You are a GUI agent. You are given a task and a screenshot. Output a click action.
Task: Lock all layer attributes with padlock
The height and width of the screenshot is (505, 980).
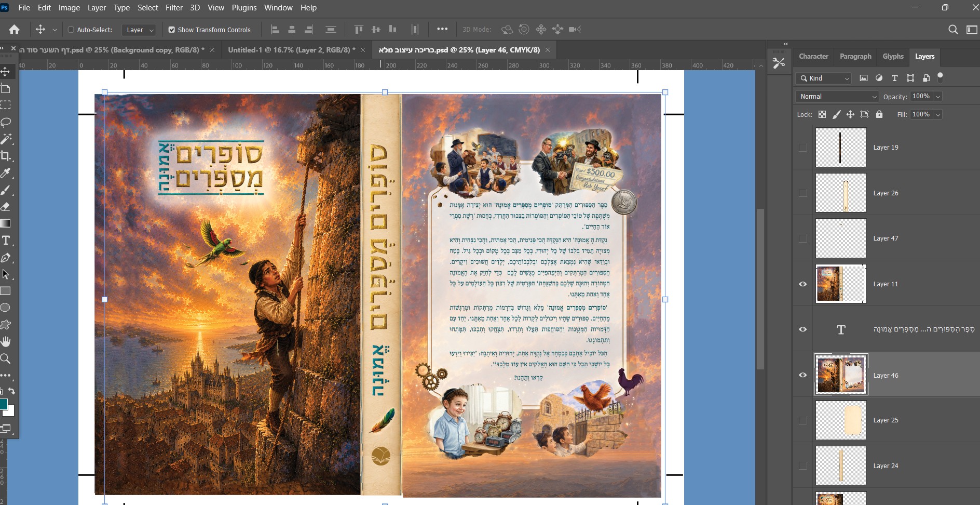click(879, 114)
